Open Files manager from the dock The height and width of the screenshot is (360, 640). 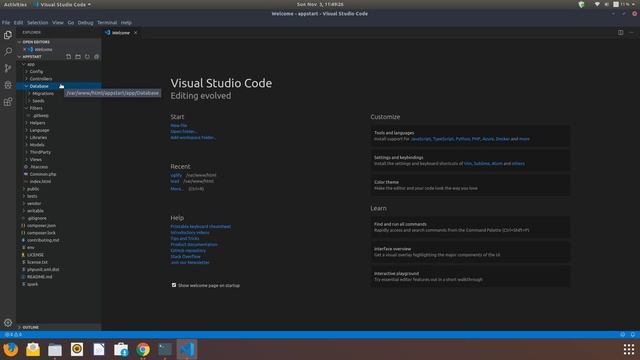click(55, 349)
